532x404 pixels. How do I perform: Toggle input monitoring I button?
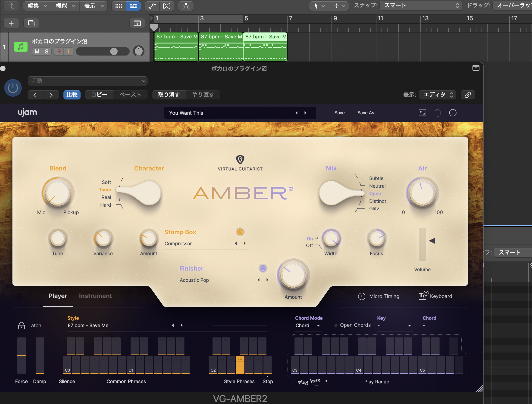(x=68, y=51)
